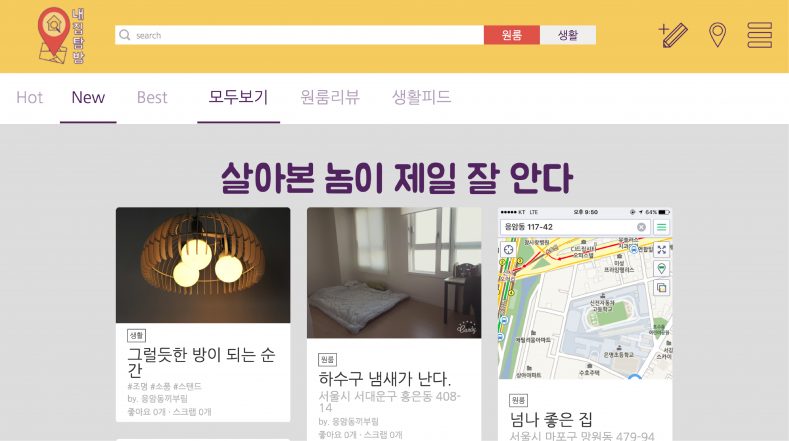Select the 원룸 search filter toggle

tap(512, 35)
